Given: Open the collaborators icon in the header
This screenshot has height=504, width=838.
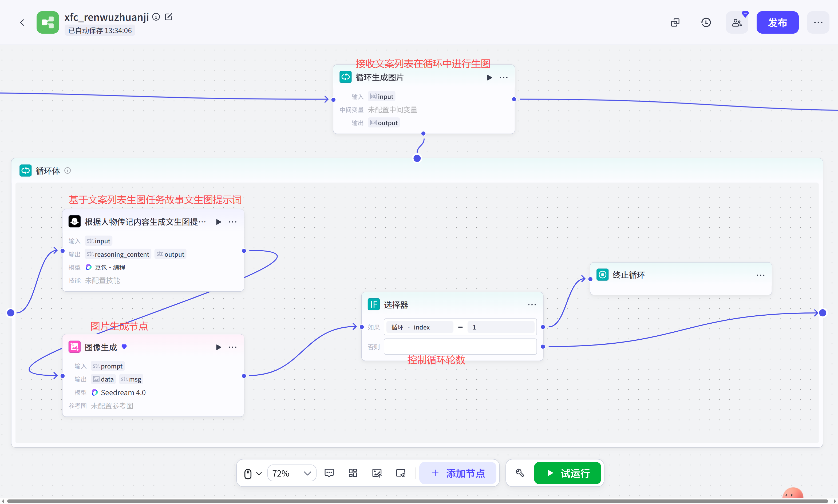Looking at the screenshot, I should tap(736, 22).
